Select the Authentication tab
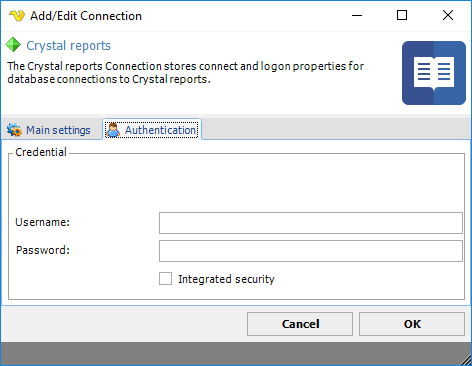 coord(152,130)
